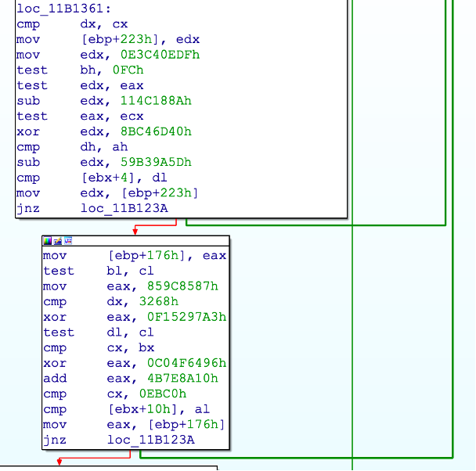
Task: Click the node color icon in block header
Action: (48, 241)
